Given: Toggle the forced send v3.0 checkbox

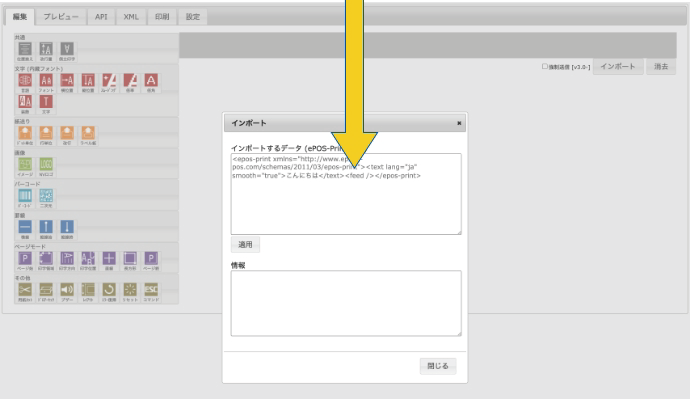Looking at the screenshot, I should click(x=544, y=67).
